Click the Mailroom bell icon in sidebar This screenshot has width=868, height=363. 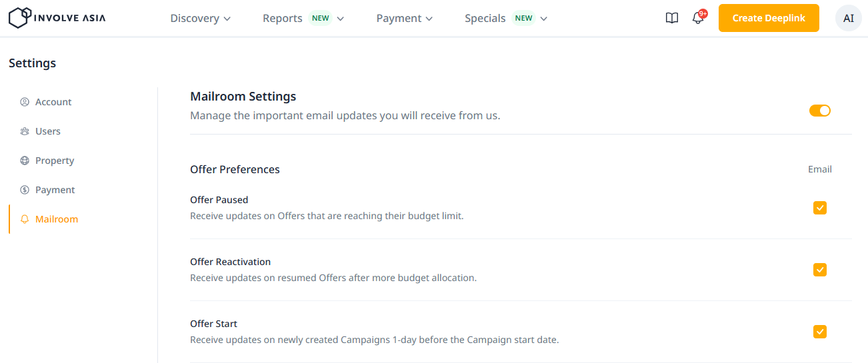click(x=25, y=219)
